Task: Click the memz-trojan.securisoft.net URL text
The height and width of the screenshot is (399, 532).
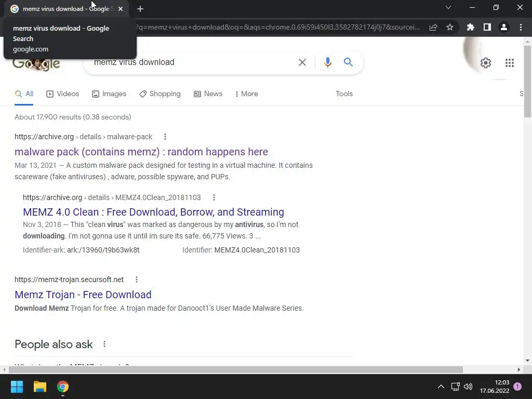Action: [x=69, y=280]
